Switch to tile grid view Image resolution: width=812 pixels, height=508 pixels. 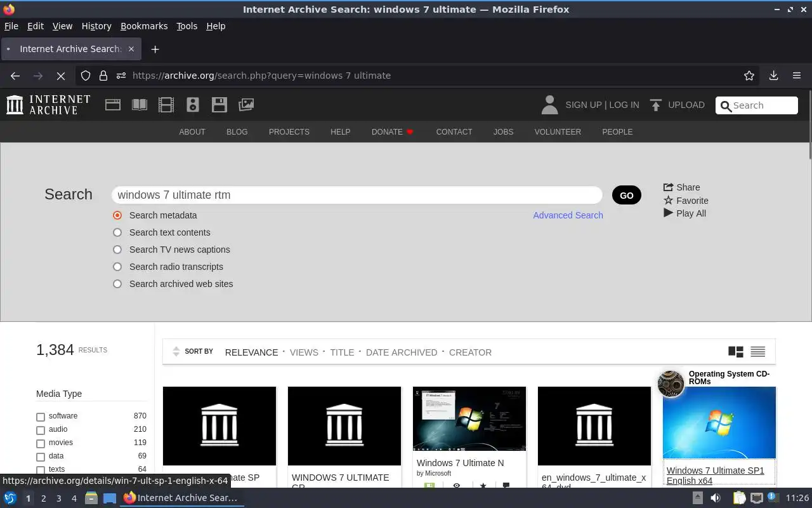coord(736,352)
